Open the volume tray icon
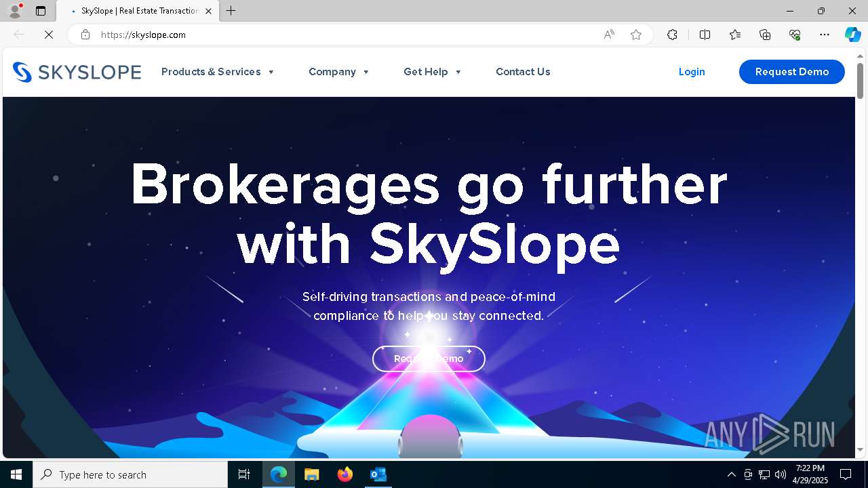This screenshot has width=868, height=488. click(x=781, y=474)
